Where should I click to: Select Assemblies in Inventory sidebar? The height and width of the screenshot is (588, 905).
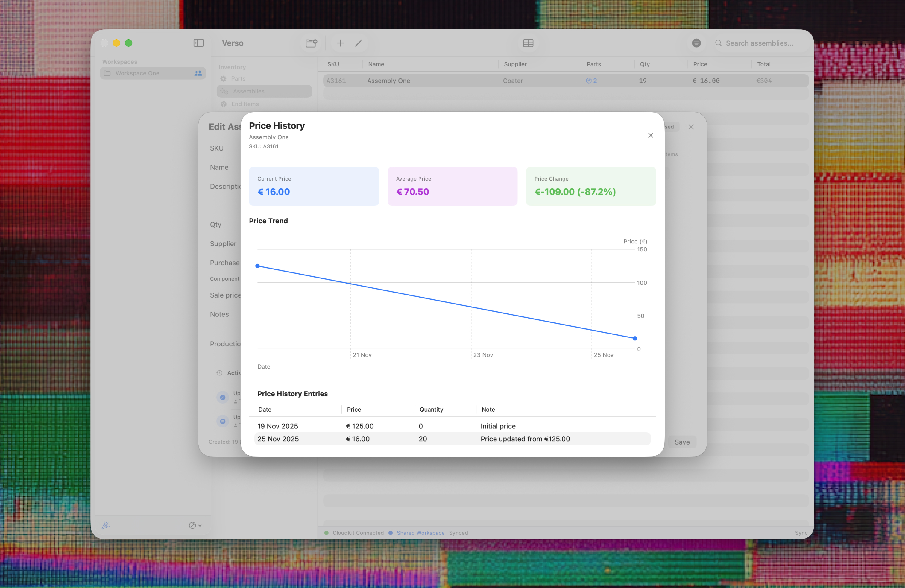point(248,91)
